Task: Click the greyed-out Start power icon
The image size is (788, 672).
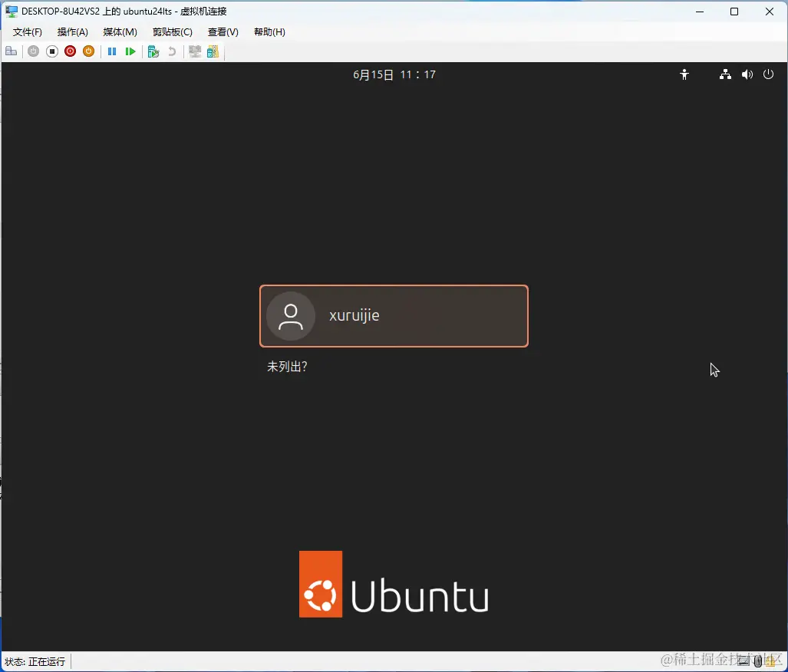Action: point(33,51)
